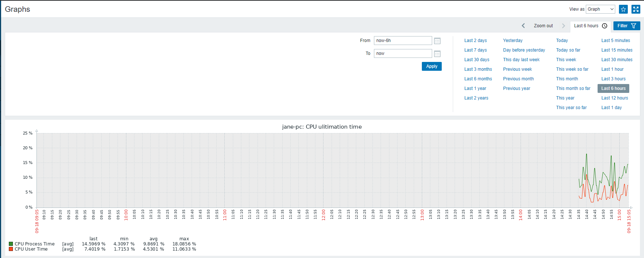Select Last 7 days range
This screenshot has height=258, width=644.
point(476,50)
